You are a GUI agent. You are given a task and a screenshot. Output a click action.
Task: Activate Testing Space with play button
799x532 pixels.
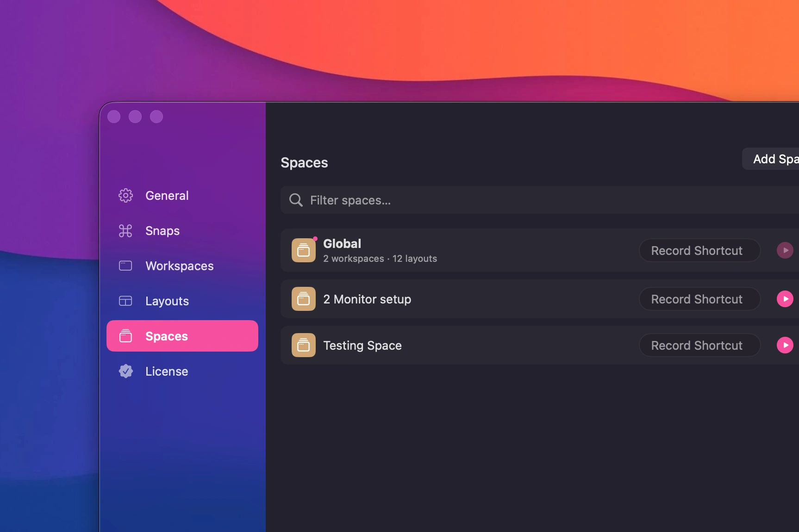[785, 345]
